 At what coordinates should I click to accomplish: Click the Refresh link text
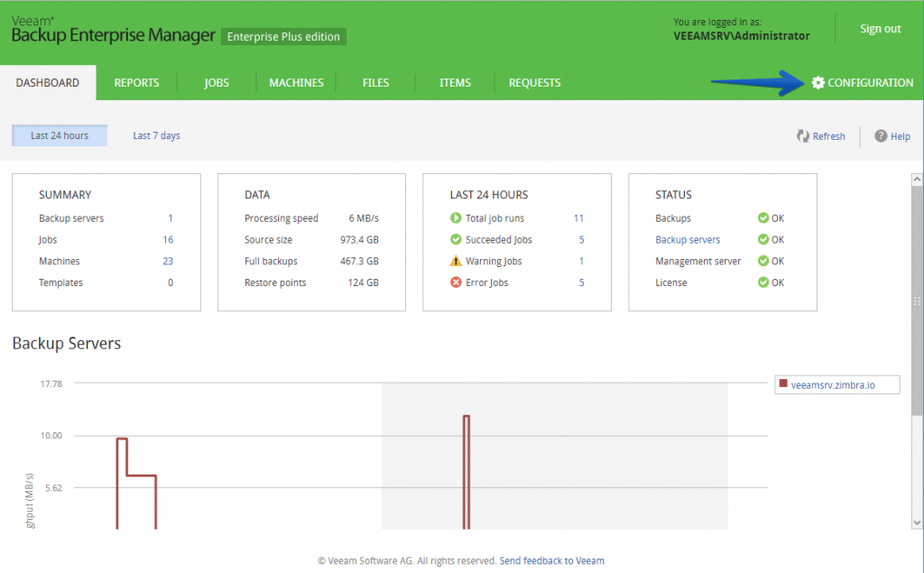pos(828,136)
